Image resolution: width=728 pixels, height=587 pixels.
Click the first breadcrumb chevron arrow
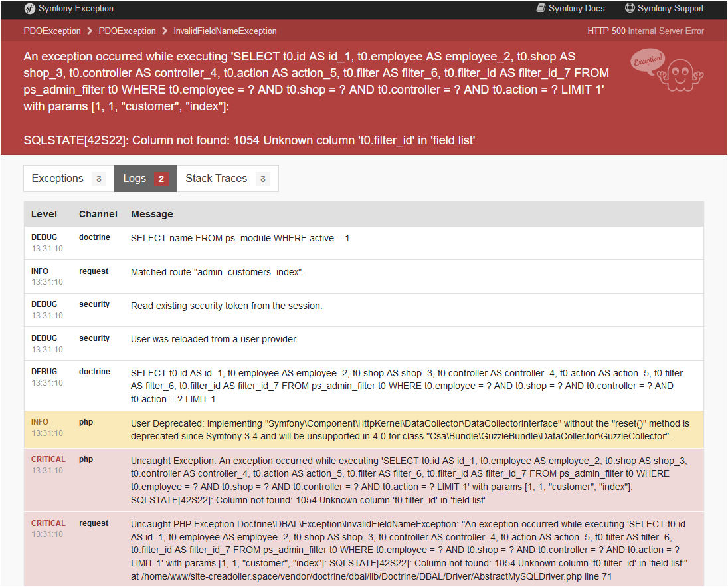point(90,31)
